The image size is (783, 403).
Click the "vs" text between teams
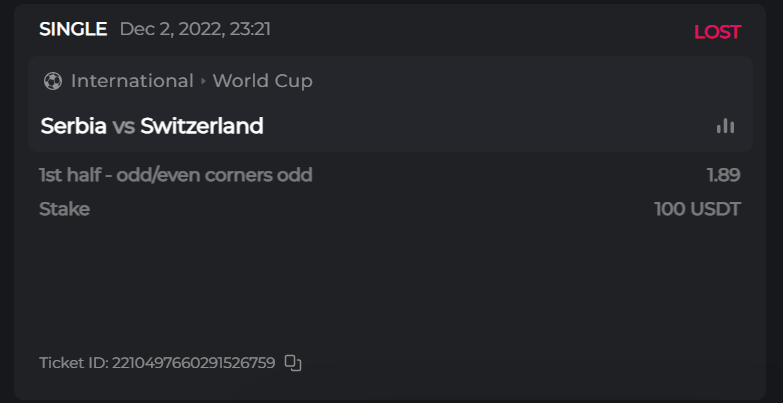pyautogui.click(x=124, y=126)
